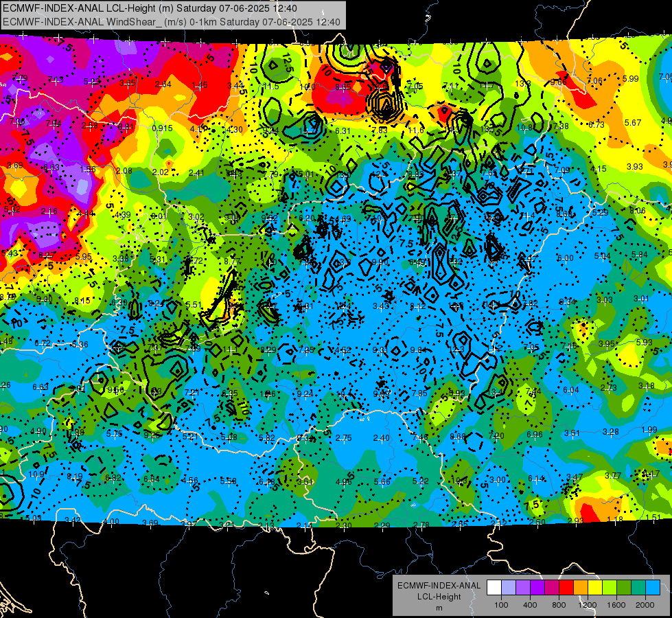Click the wind shear value '6.73'
672x618 pixels.
pos(596,125)
